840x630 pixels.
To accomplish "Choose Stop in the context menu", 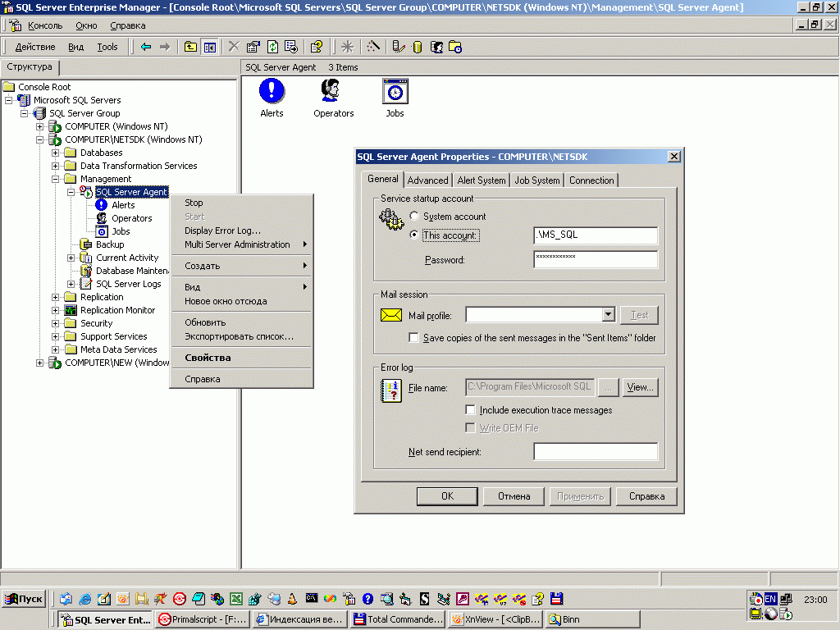I will 242,203.
